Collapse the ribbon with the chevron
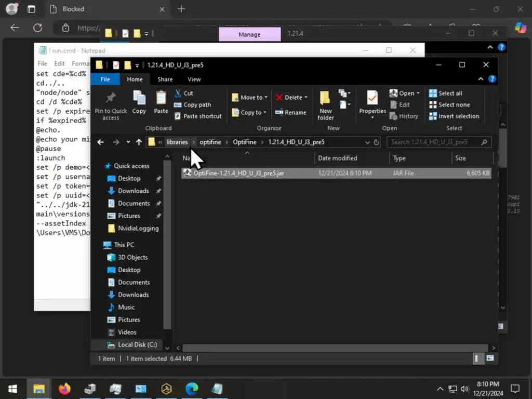Viewport: 532px width, 399px height. [x=481, y=79]
